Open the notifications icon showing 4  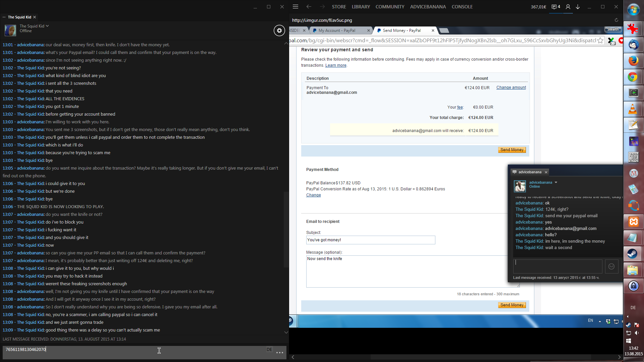[x=556, y=7]
